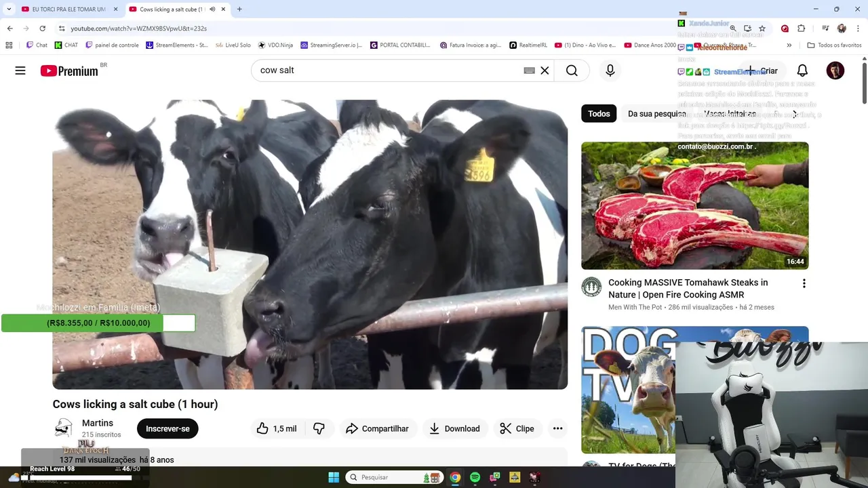Open 'painel de controle' bookmark
The height and width of the screenshot is (488, 868).
112,45
